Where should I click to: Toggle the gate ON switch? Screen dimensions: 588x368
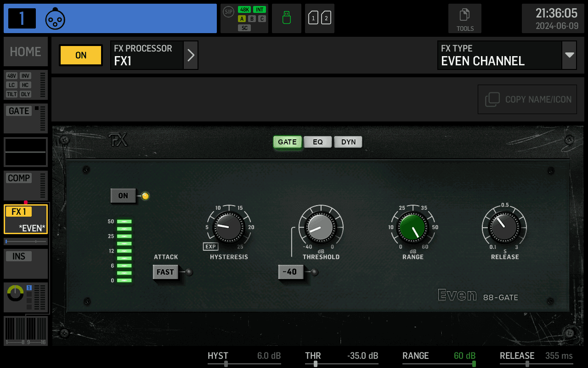tap(123, 195)
